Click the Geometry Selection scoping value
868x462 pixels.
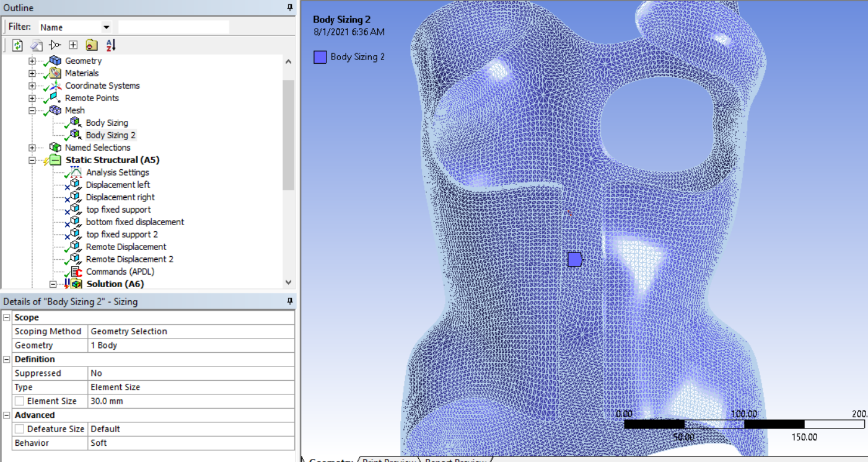click(x=191, y=331)
